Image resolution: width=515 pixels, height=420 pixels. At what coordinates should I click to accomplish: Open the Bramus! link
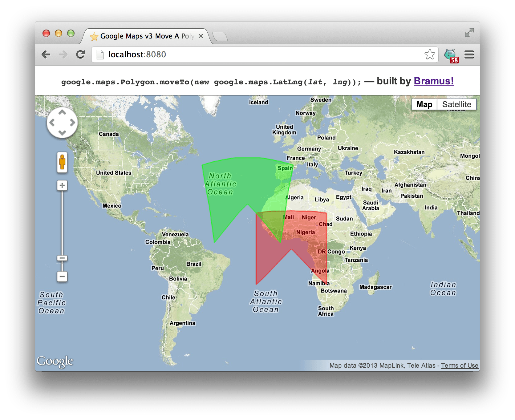point(433,81)
